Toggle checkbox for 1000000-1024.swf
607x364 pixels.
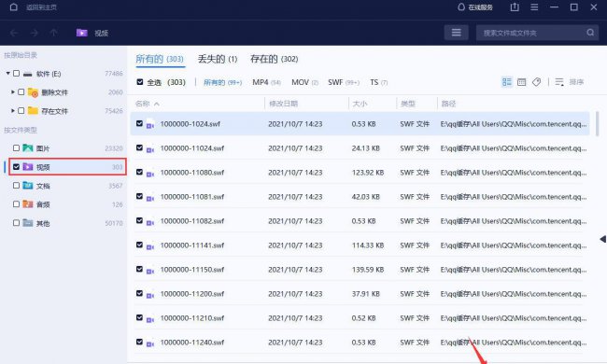tap(139, 123)
